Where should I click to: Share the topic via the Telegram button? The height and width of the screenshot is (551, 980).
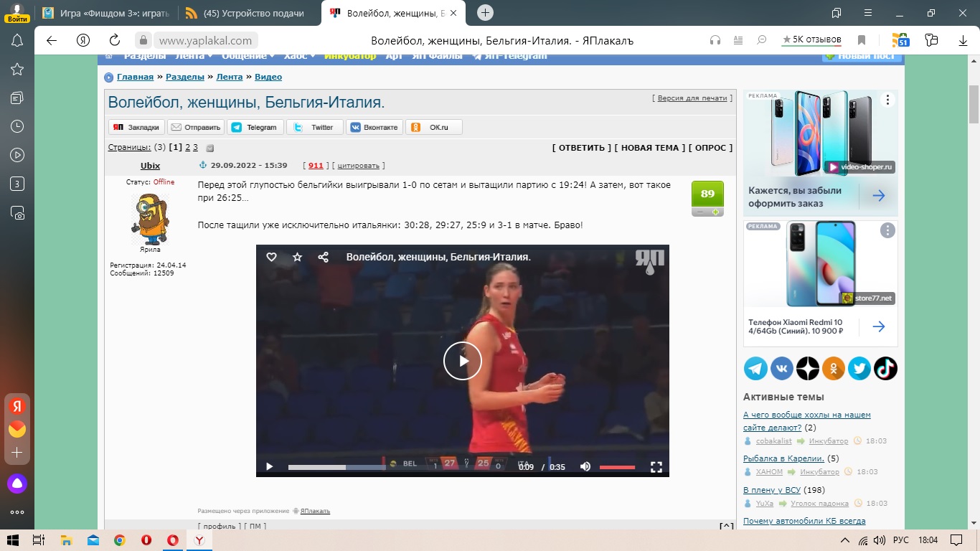point(255,127)
